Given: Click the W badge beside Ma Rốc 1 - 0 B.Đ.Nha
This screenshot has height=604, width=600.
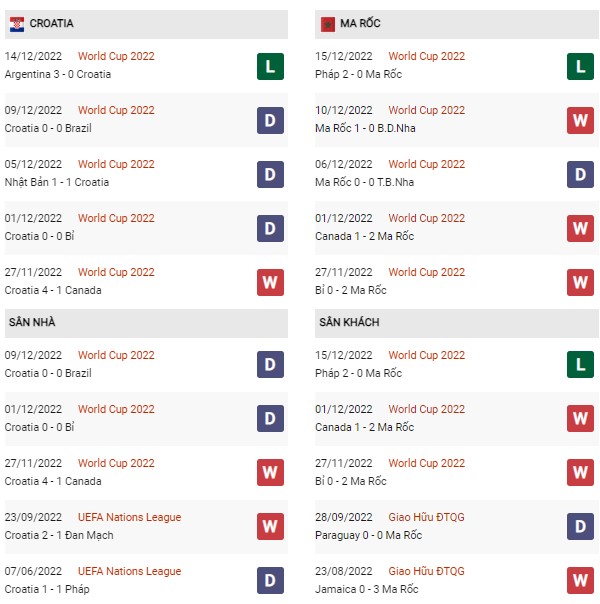Looking at the screenshot, I should pyautogui.click(x=581, y=120).
